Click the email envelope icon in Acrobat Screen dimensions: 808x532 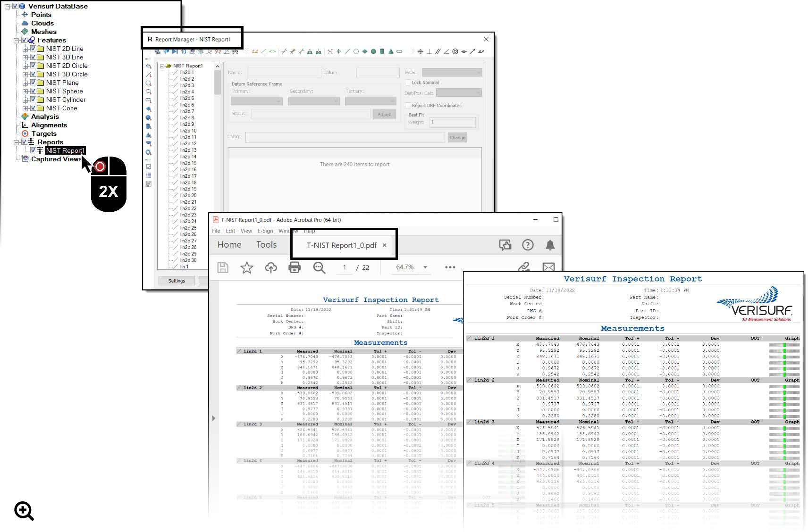pyautogui.click(x=548, y=267)
